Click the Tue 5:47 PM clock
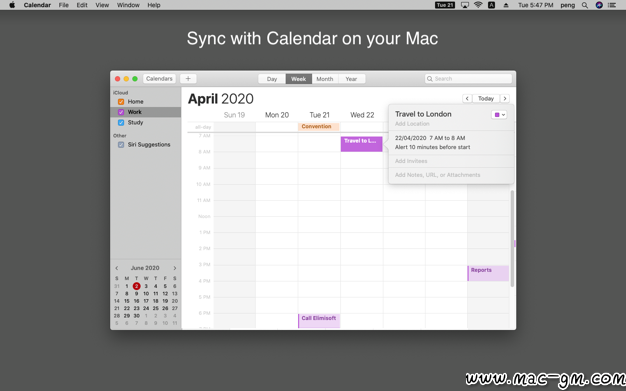The width and height of the screenshot is (626, 391). click(x=535, y=5)
